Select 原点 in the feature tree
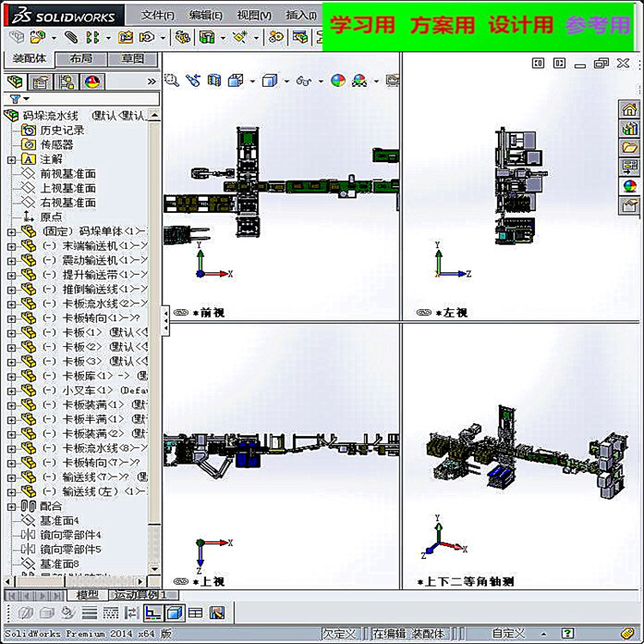 click(51, 217)
